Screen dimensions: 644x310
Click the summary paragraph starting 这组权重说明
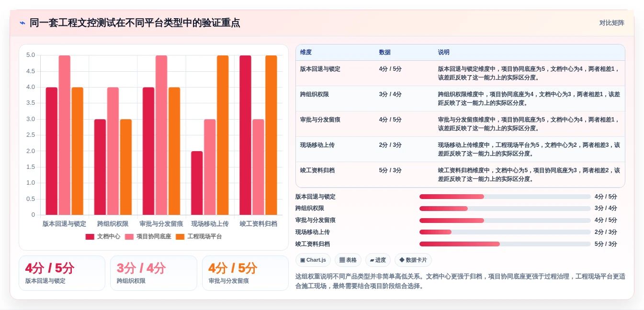tap(460, 281)
